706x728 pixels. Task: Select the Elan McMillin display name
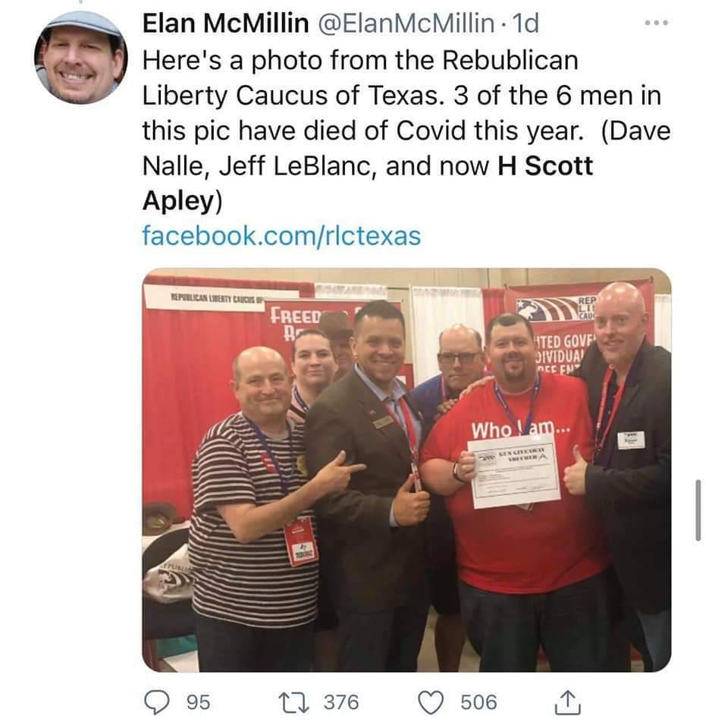(x=225, y=24)
